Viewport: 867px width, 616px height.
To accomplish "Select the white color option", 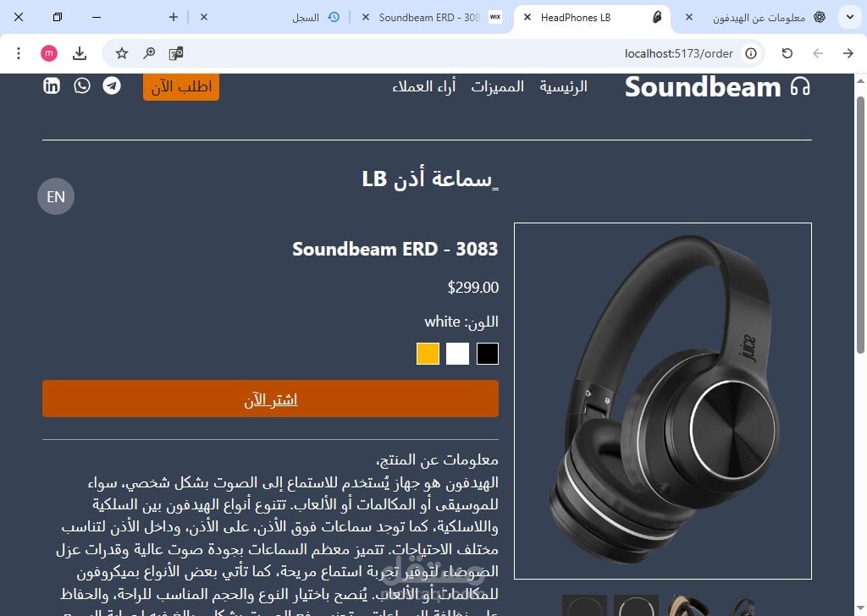I will click(x=457, y=354).
